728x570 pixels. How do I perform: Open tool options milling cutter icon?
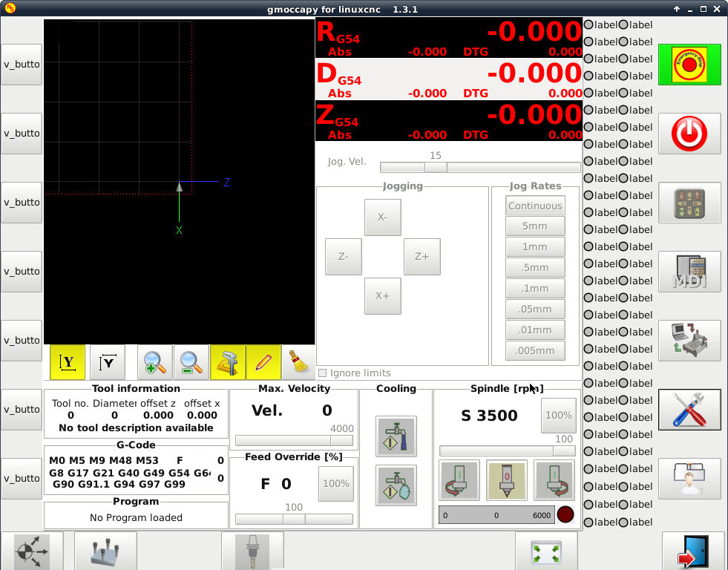(252, 551)
